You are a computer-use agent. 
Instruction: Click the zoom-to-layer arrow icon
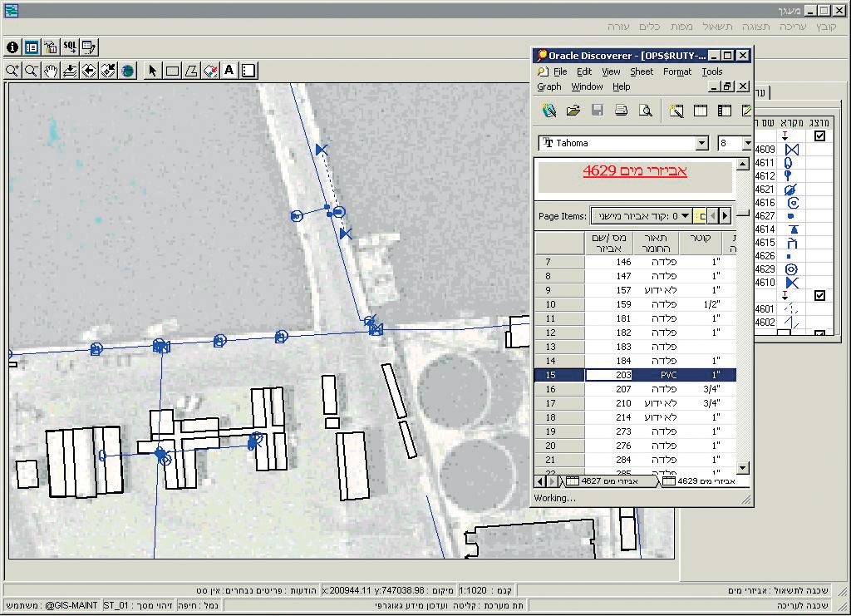pyautogui.click(x=108, y=71)
